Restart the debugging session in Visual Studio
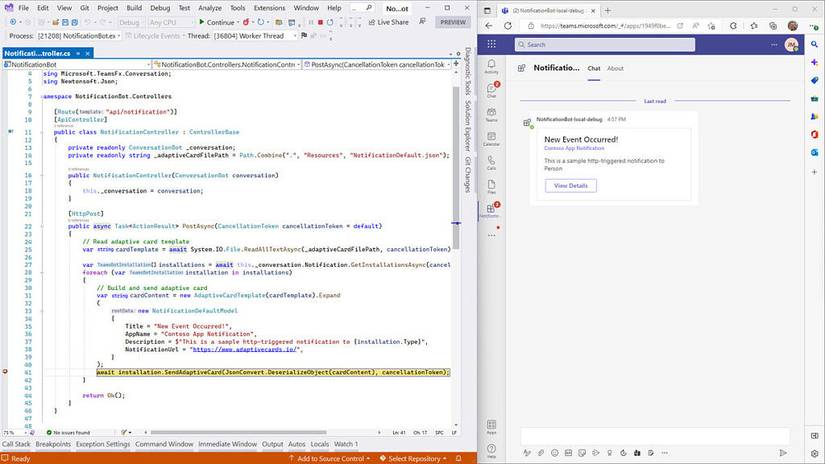This screenshot has width=825, height=464. pos(330,23)
